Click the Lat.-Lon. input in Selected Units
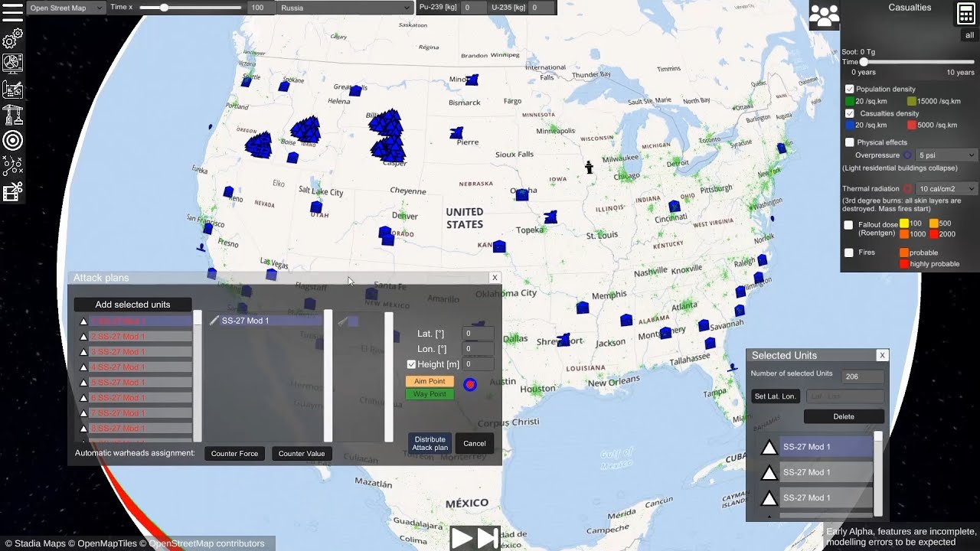 pos(844,396)
